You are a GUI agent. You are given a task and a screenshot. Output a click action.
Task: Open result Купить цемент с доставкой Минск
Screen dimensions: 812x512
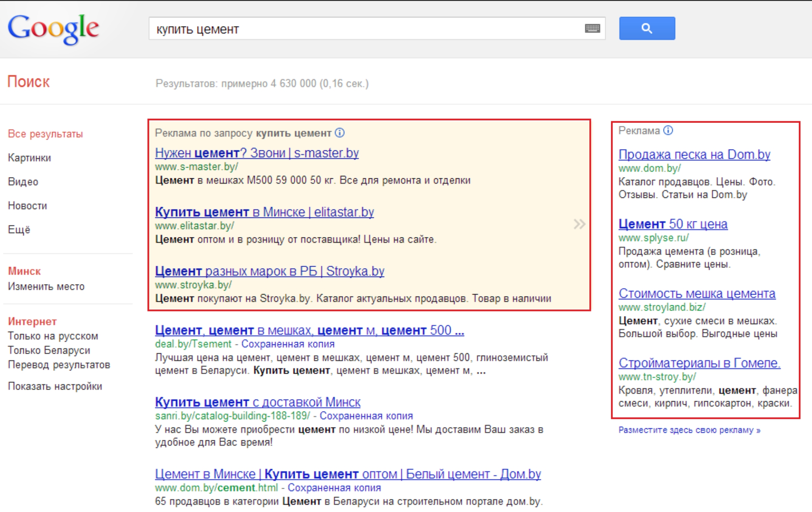(x=257, y=402)
